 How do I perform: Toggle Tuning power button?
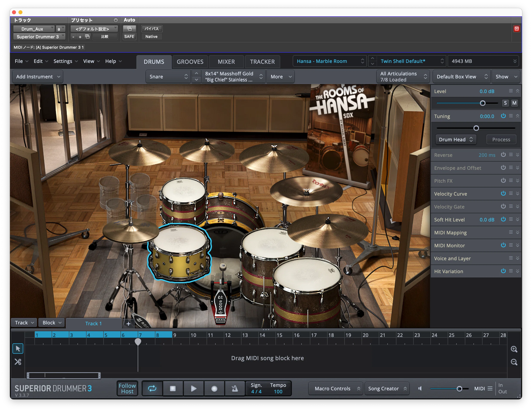(x=503, y=116)
